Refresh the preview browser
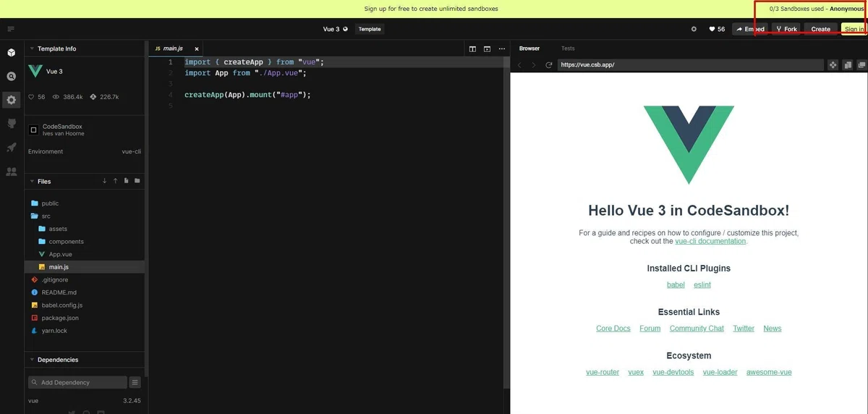 (x=549, y=65)
